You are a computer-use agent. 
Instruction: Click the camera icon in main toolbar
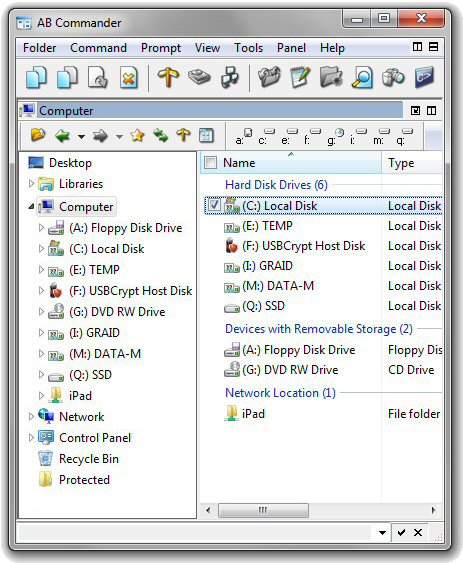coord(393,77)
